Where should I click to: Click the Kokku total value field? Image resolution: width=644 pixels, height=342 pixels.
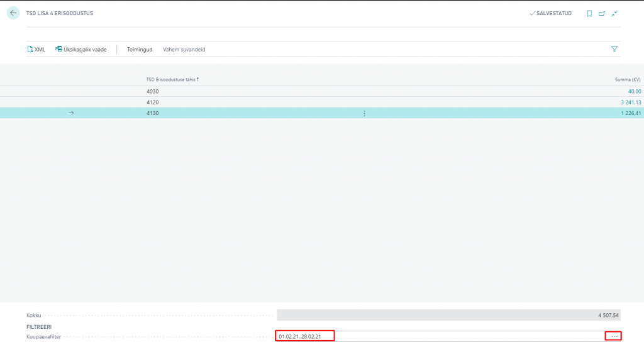tap(448, 315)
